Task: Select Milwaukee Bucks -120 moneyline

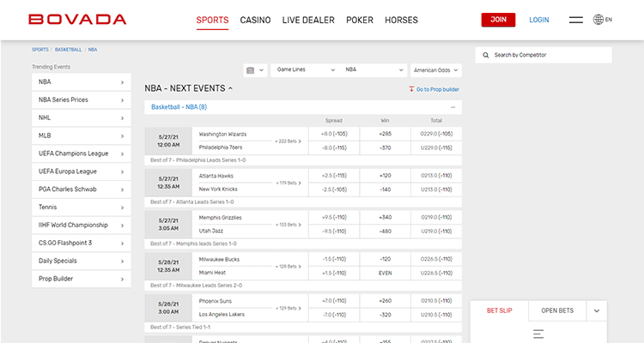Action: point(386,259)
